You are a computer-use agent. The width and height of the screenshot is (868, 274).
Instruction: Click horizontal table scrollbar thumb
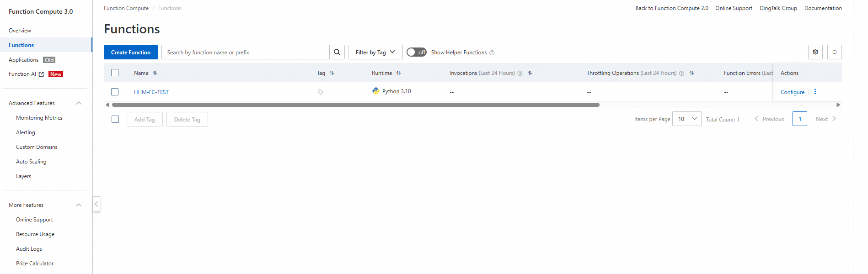point(356,105)
